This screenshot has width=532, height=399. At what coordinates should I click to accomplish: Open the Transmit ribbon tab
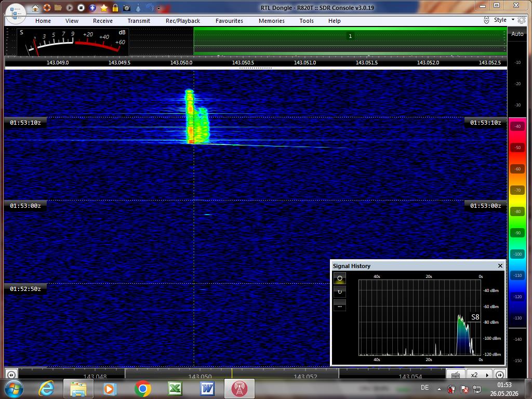(139, 21)
